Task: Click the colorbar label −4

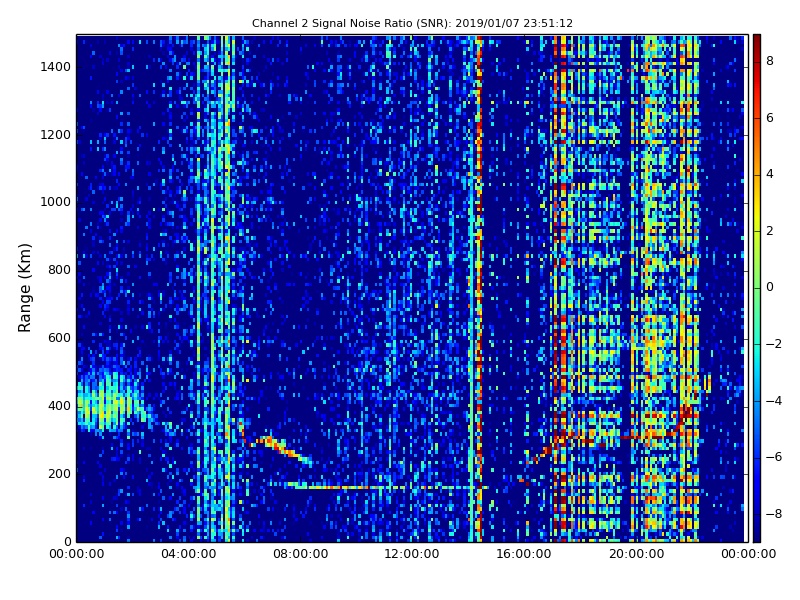Action: click(x=773, y=401)
